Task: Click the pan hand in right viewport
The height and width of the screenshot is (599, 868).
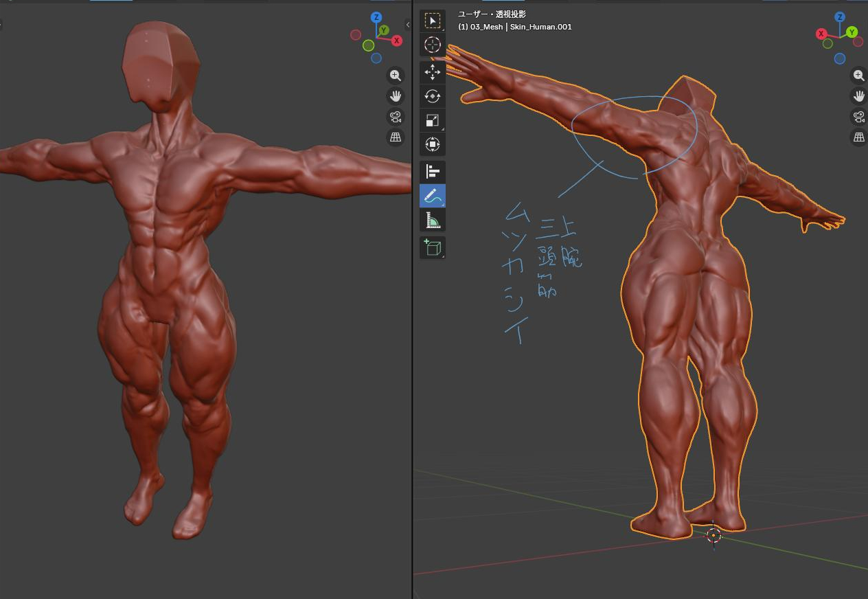Action: click(x=858, y=96)
